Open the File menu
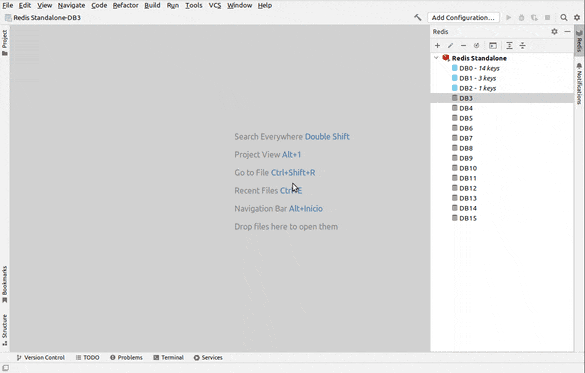This screenshot has height=373, width=585. tap(7, 5)
